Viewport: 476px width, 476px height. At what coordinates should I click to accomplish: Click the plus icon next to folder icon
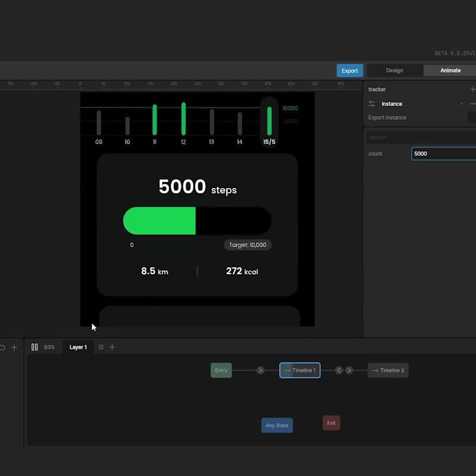click(14, 347)
